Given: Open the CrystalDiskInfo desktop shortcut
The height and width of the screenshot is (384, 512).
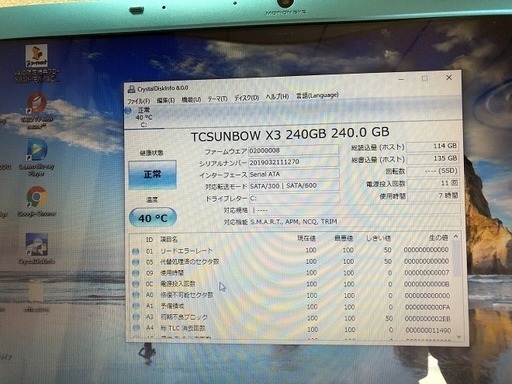Looking at the screenshot, I should point(37,249).
